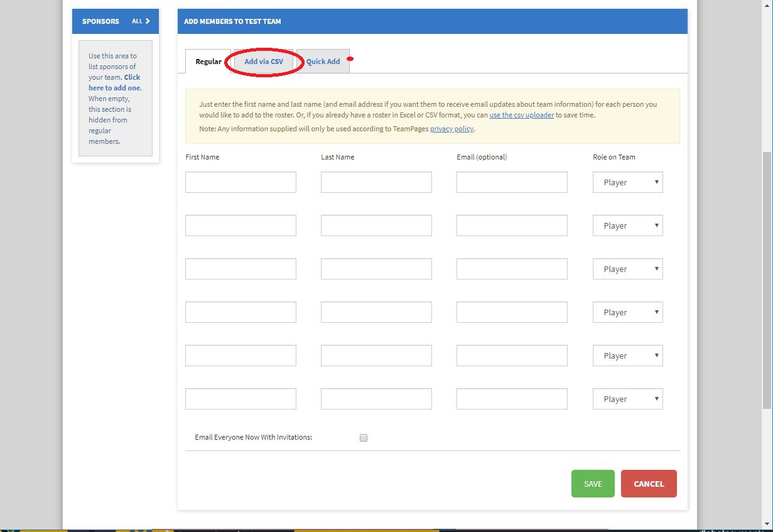Click fourth row First Name field

[x=241, y=312]
